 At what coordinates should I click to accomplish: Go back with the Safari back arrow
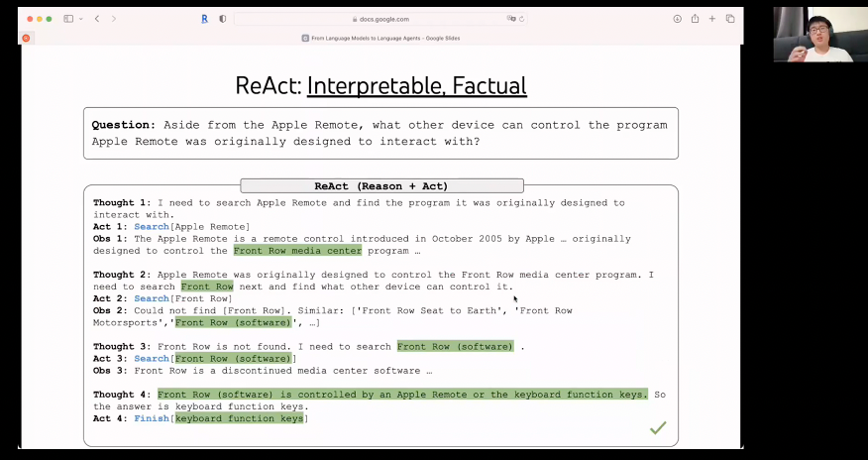coord(97,19)
